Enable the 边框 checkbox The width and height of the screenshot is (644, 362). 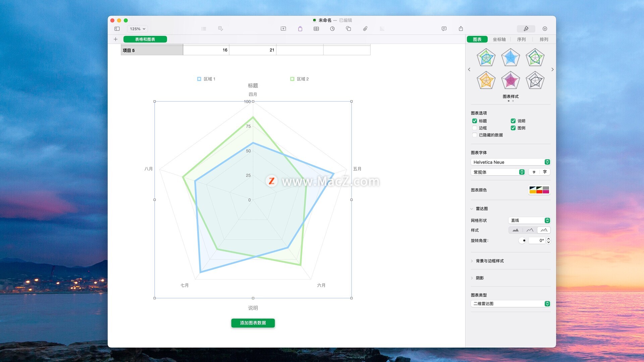tap(474, 128)
